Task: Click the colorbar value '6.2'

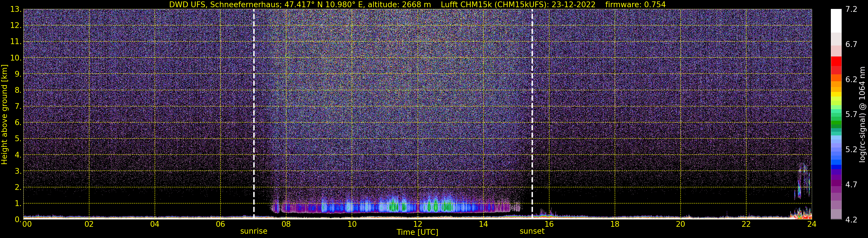Action: click(851, 80)
